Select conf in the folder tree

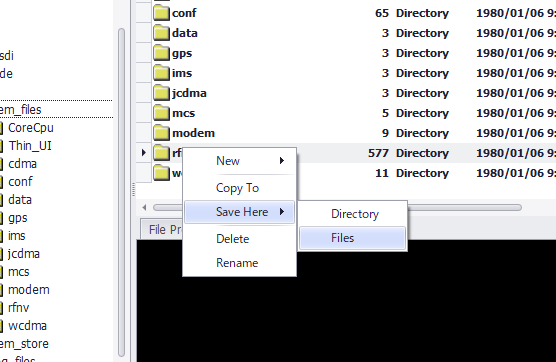click(20, 182)
